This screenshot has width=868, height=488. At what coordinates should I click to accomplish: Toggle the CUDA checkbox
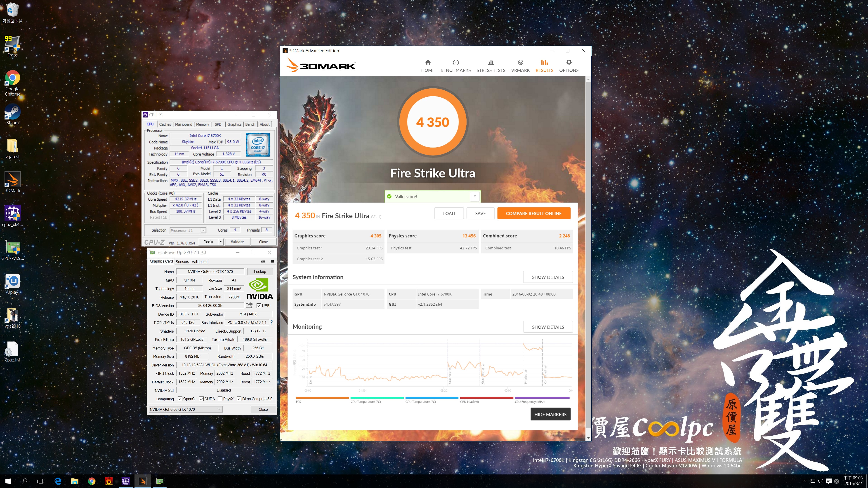[x=201, y=399]
